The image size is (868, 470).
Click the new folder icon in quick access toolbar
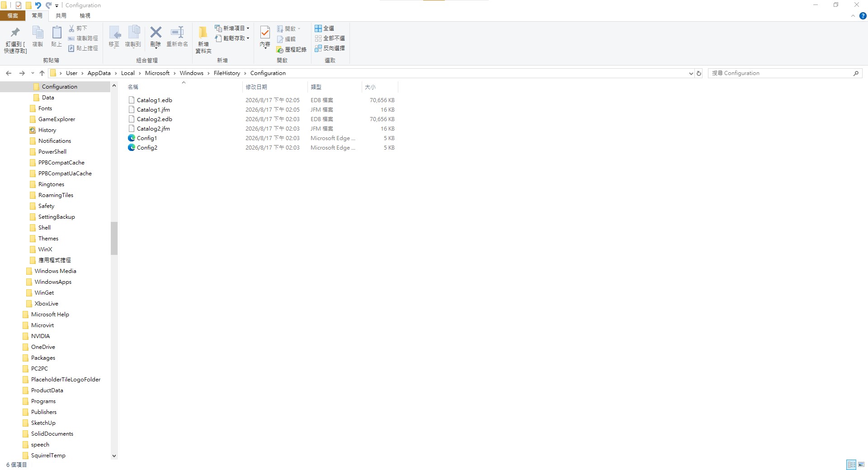point(28,5)
